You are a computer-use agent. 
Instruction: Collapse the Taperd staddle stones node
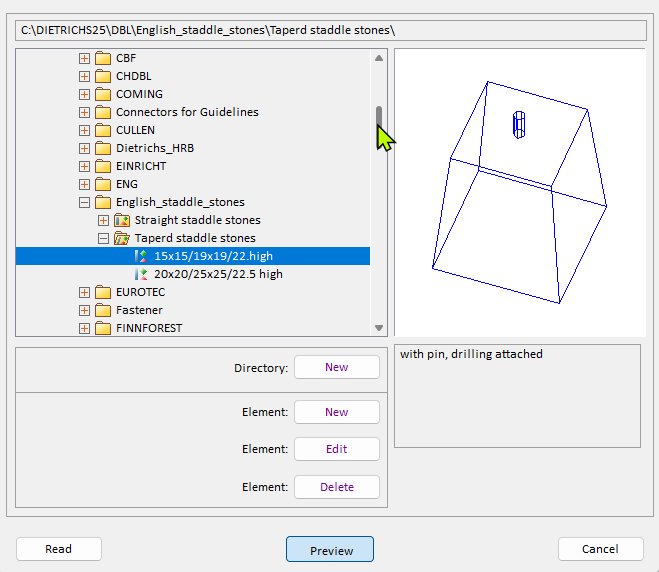click(103, 238)
